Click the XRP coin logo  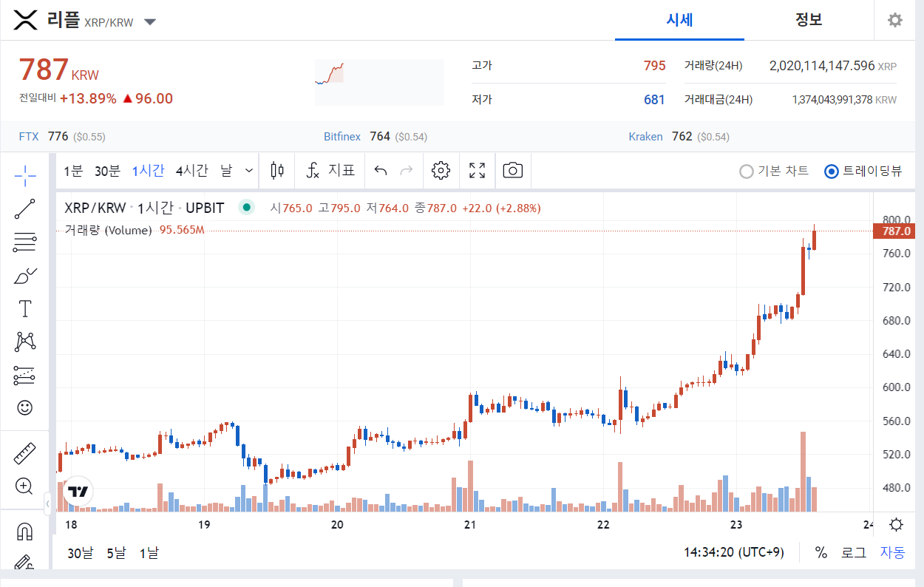26,21
